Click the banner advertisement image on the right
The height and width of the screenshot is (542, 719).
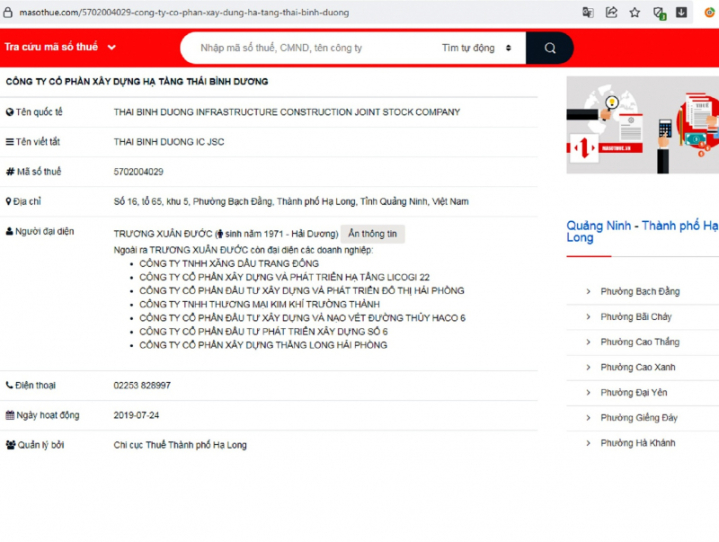642,139
